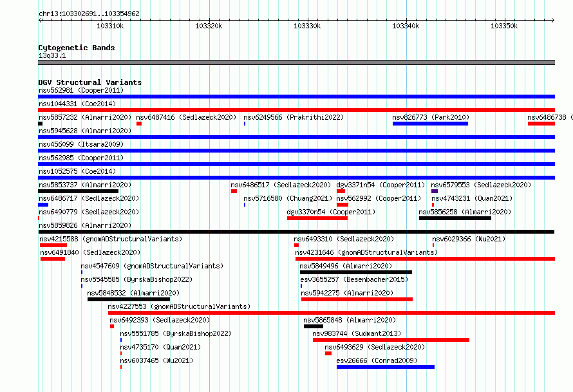Click nsv5551785 (ByrskaBishop2022) label
Screen dimensions: 573x392
click(x=176, y=333)
